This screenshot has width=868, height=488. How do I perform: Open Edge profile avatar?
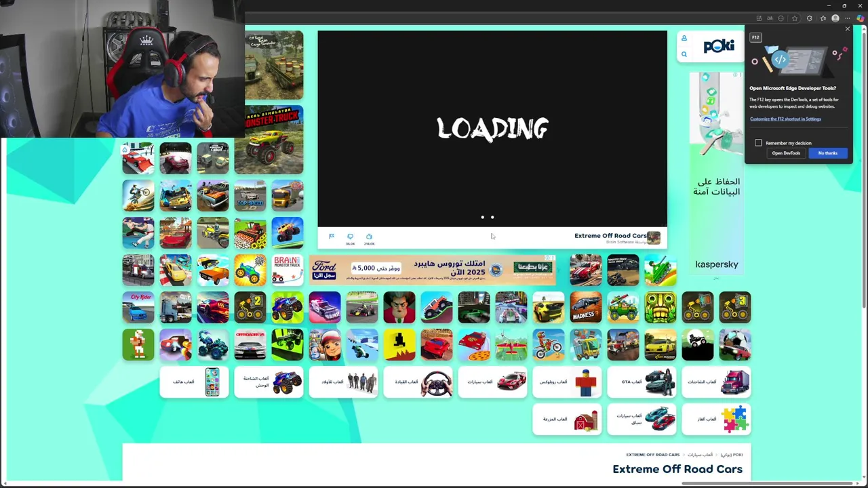click(x=835, y=18)
